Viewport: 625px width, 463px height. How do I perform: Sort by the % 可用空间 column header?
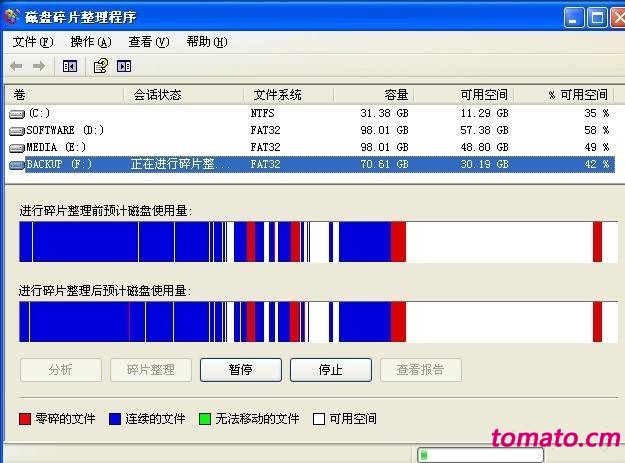(x=564, y=95)
